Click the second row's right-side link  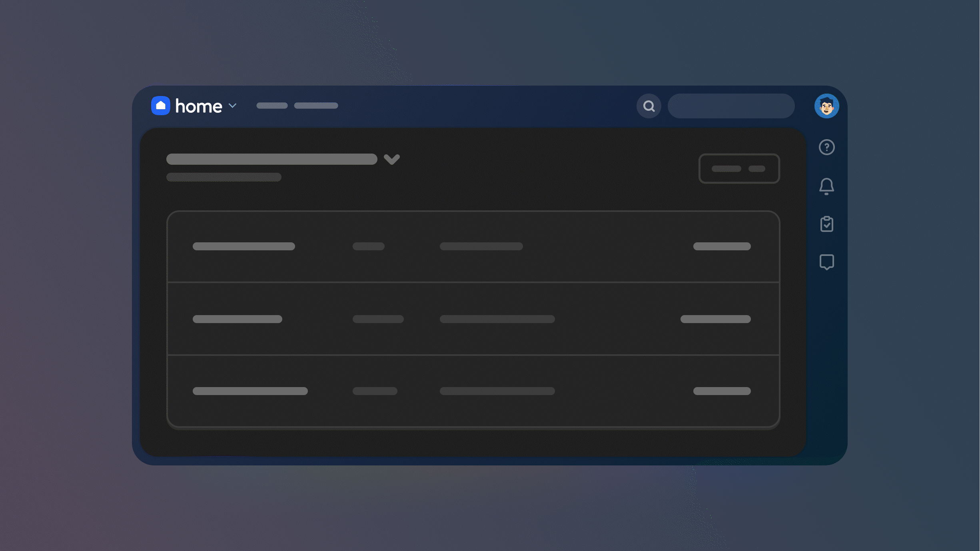(x=715, y=319)
